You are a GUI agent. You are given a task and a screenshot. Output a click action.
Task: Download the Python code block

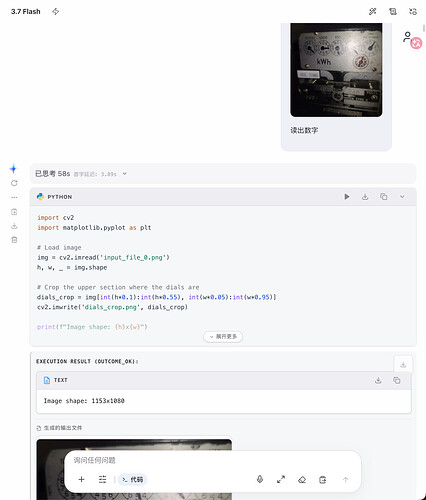click(365, 197)
